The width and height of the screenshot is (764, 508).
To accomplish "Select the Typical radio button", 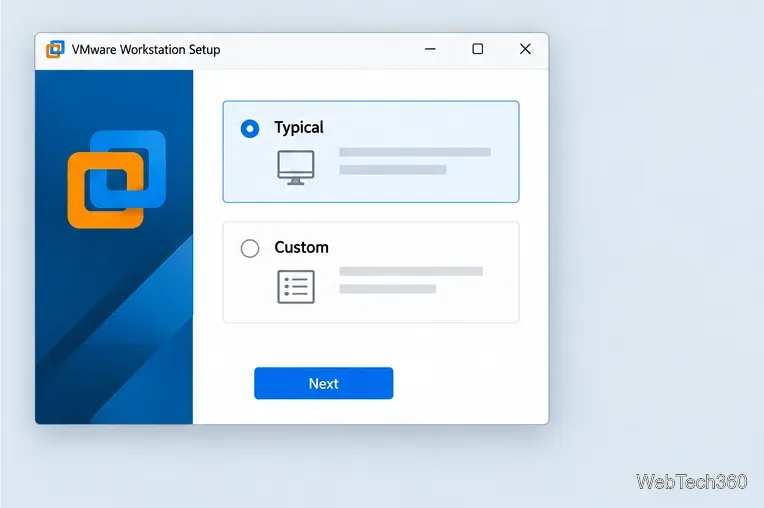I will 250,129.
